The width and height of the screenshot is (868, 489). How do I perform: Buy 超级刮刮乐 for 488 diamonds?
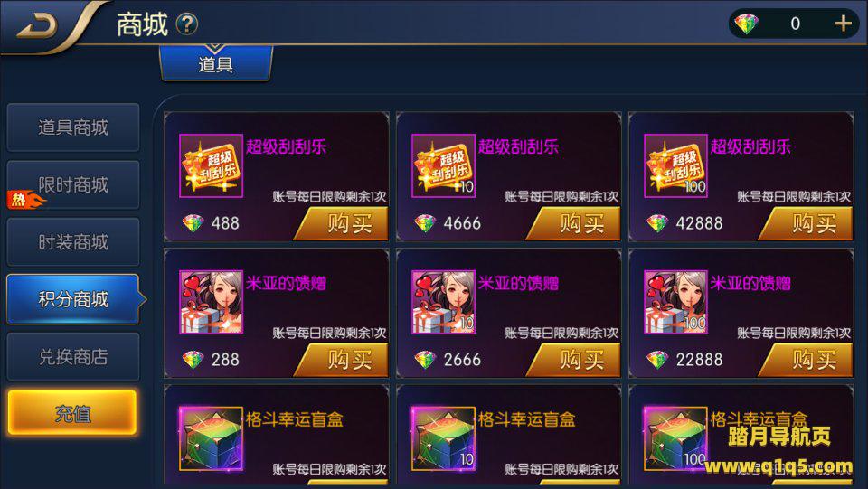(x=342, y=223)
